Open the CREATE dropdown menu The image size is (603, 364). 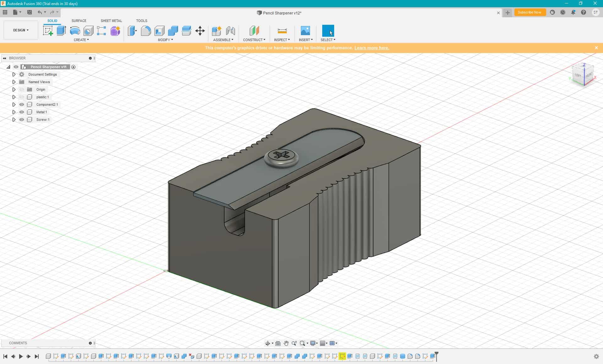point(81,40)
